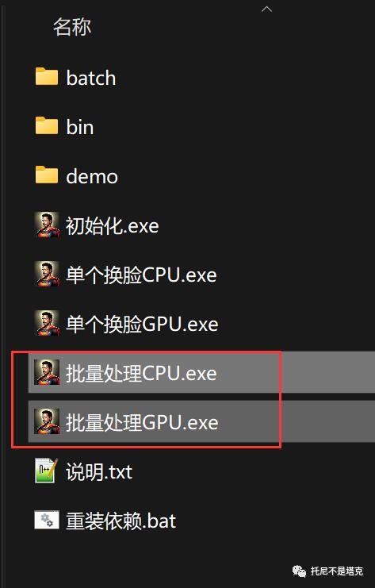
Task: Click the 初始化.exe program icon
Action: [47, 225]
